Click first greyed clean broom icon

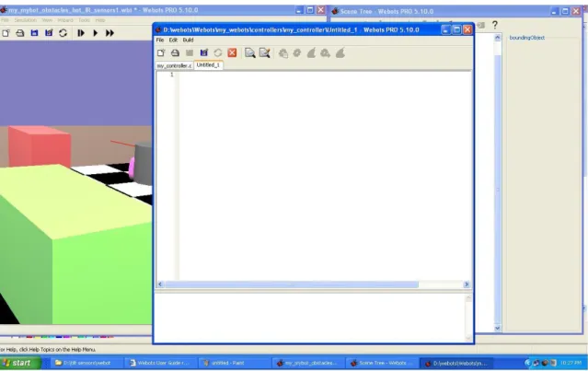tap(311, 52)
